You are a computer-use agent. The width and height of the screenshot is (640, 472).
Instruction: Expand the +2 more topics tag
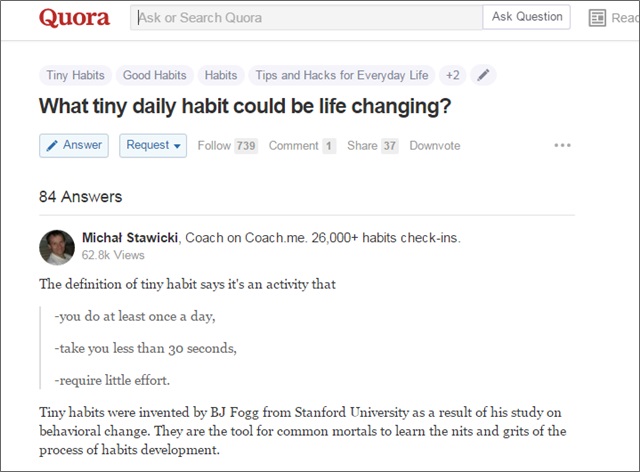pyautogui.click(x=453, y=75)
